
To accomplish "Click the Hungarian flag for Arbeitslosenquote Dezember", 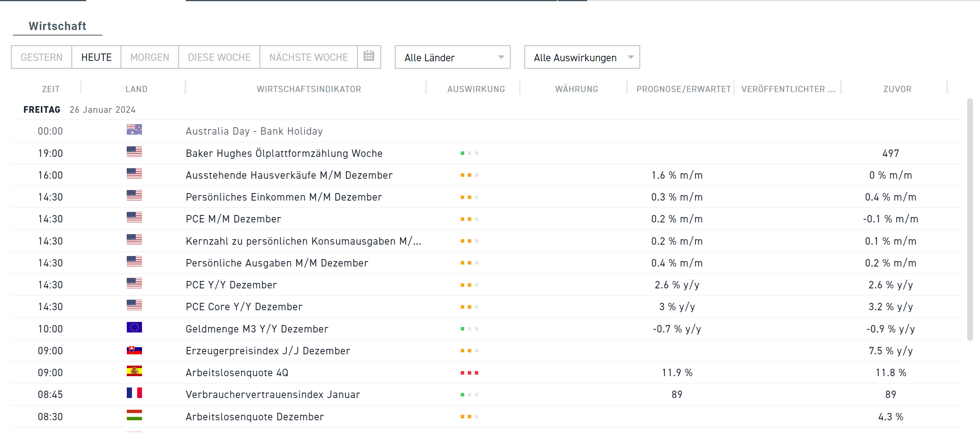I will [134, 415].
